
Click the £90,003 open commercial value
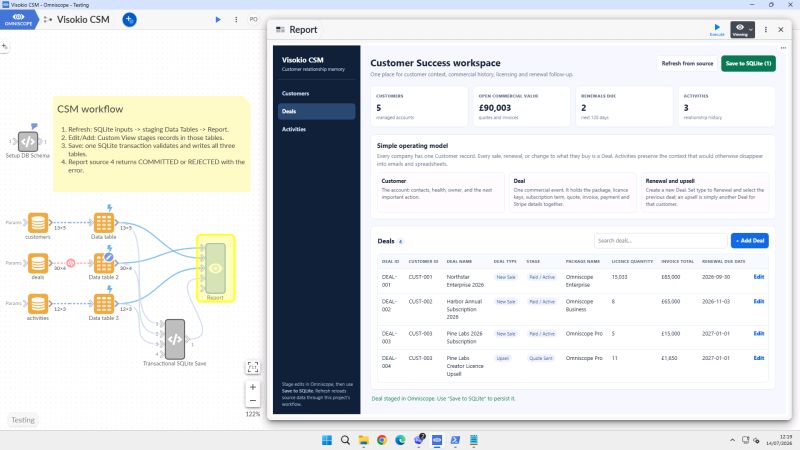(494, 108)
